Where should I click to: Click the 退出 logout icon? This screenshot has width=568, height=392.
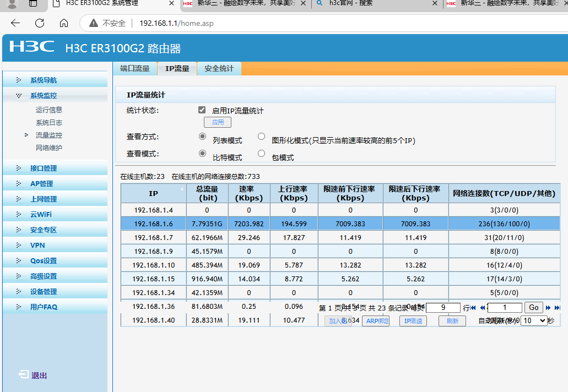tap(24, 375)
